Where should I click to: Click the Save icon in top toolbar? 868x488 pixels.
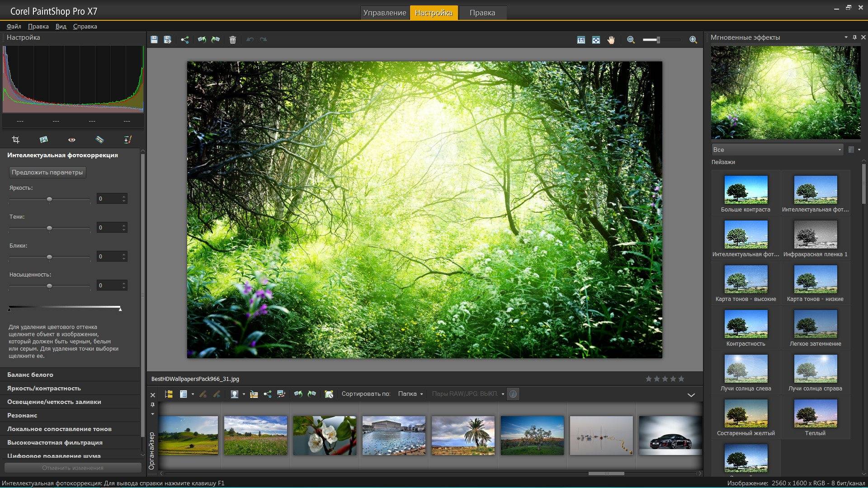coord(154,40)
